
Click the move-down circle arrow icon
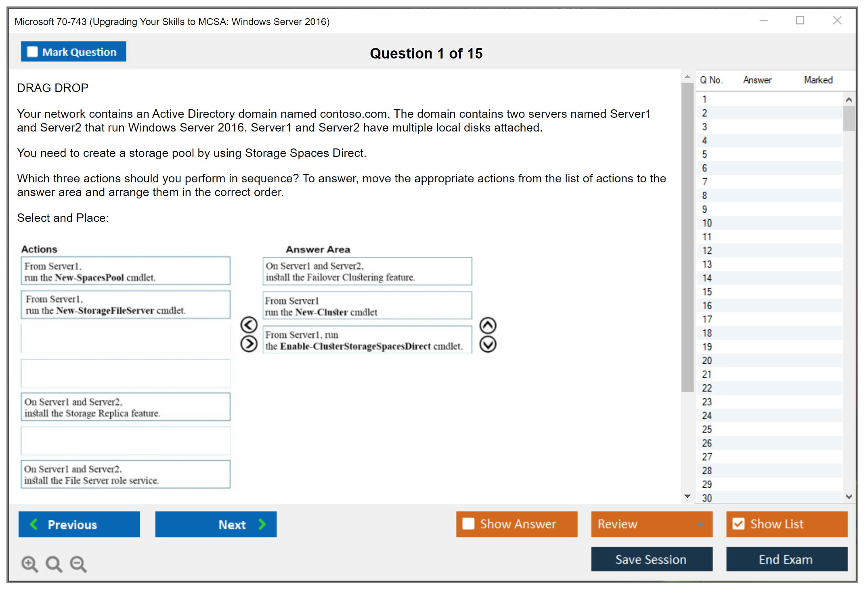click(x=488, y=345)
